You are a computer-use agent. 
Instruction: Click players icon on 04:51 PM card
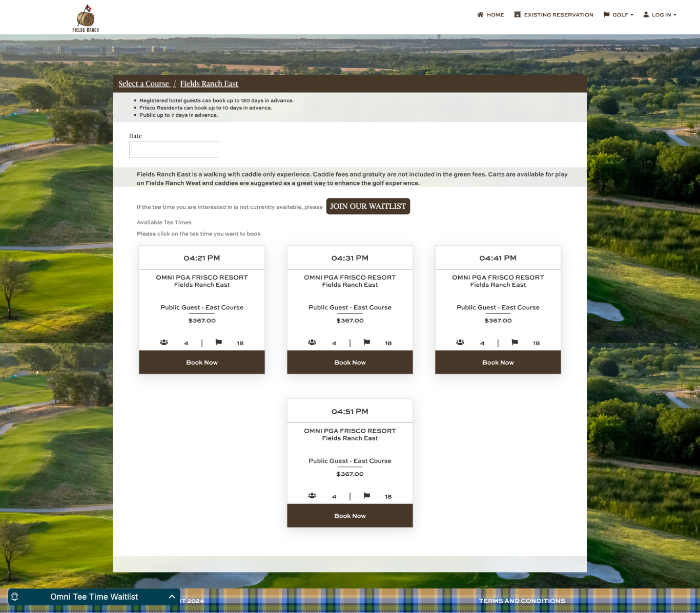pos(312,496)
